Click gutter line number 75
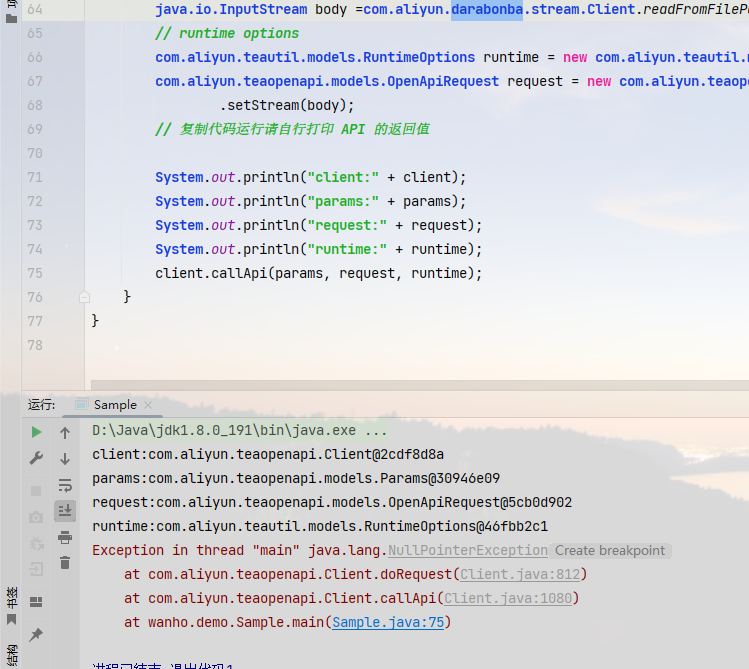Screen dimensions: 749x669 [x=35, y=273]
